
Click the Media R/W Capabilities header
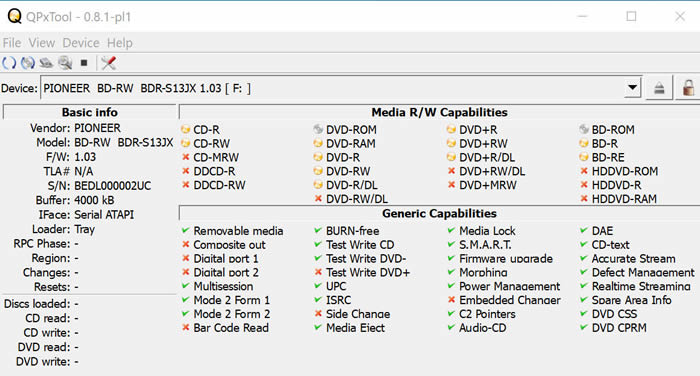tap(439, 112)
